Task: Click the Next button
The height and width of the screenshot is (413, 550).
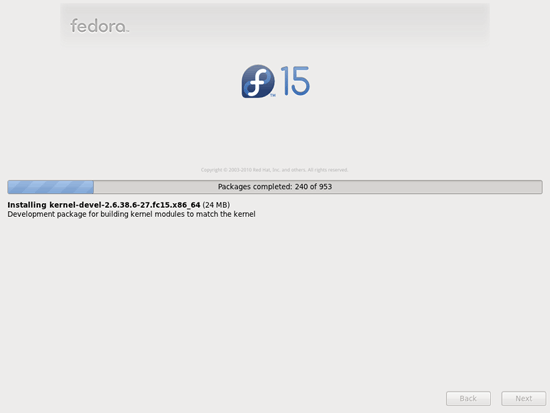Action: click(x=523, y=398)
